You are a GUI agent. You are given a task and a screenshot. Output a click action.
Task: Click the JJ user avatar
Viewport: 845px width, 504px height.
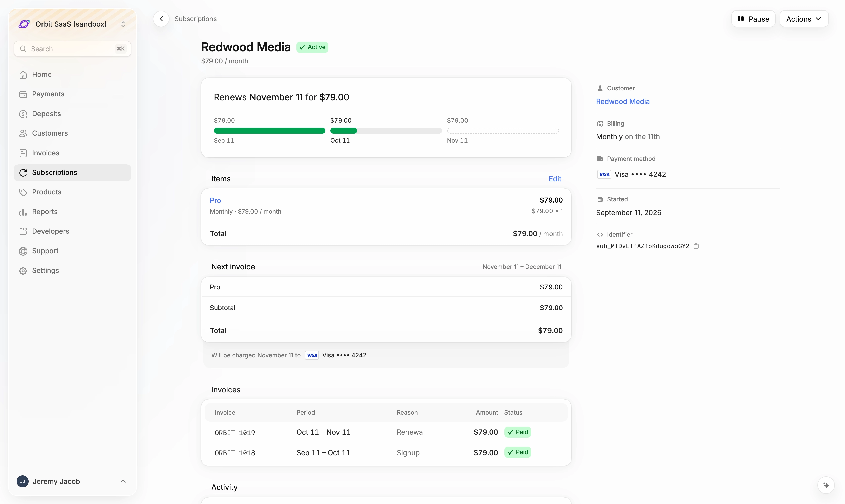click(x=23, y=482)
